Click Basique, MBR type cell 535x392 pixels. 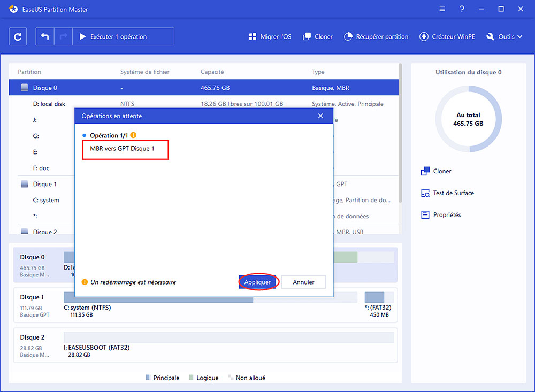[331, 88]
